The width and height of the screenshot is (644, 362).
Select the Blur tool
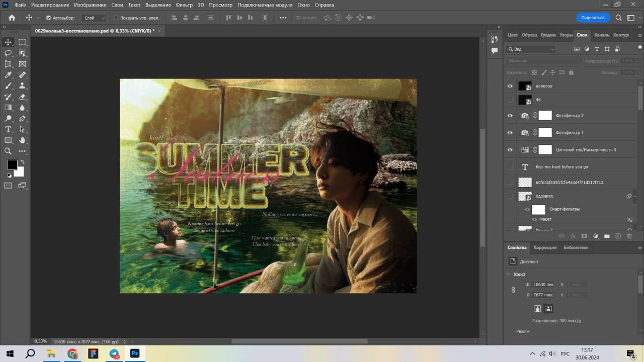coord(22,108)
